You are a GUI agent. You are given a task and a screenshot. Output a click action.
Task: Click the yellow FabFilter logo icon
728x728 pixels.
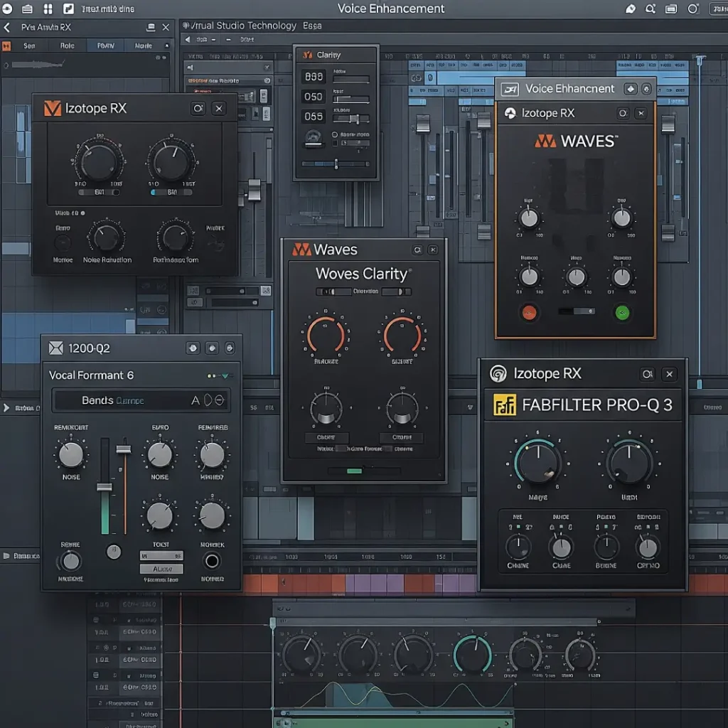pyautogui.click(x=504, y=405)
